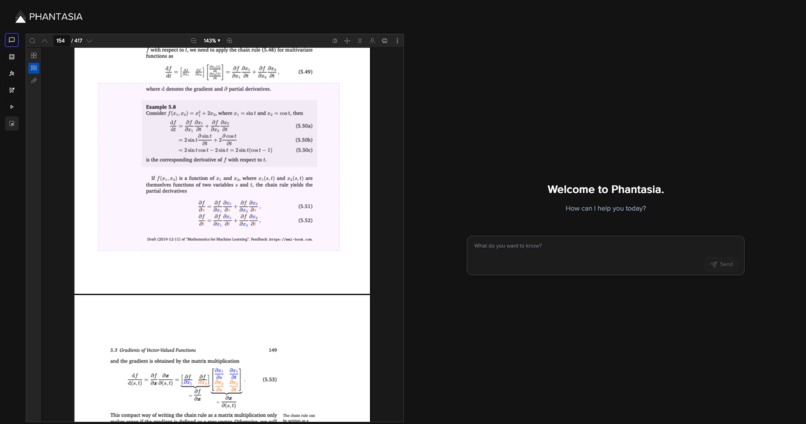The image size is (806, 424).
Task: Click the '5.3 Gradients of Vector-Valued Functions' header
Action: (153, 350)
